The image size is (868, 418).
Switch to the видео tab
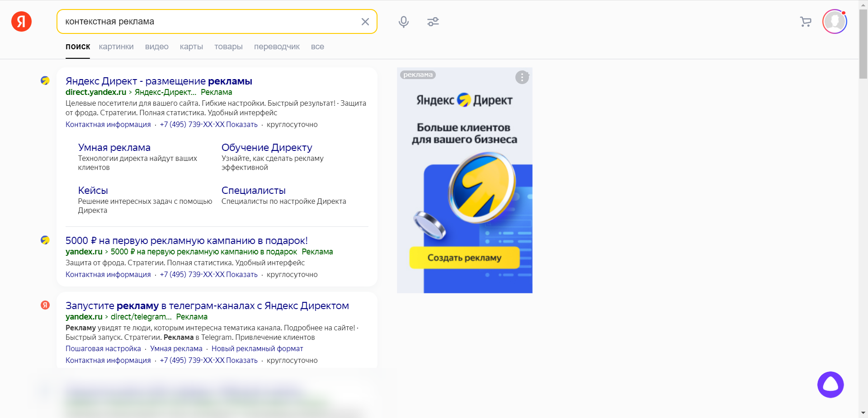point(156,47)
